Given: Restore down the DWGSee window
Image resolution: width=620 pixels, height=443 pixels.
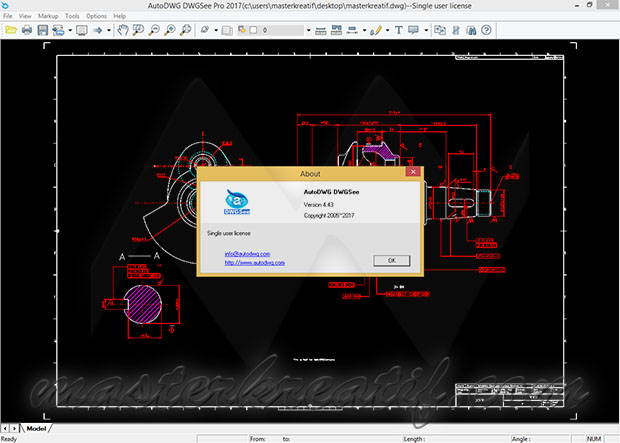Looking at the screenshot, I should (x=590, y=5).
